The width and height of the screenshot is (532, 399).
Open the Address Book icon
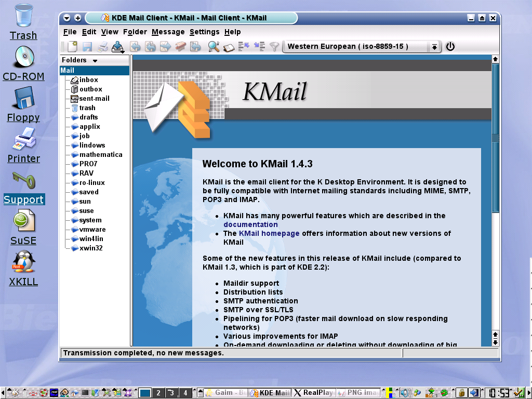(x=229, y=47)
